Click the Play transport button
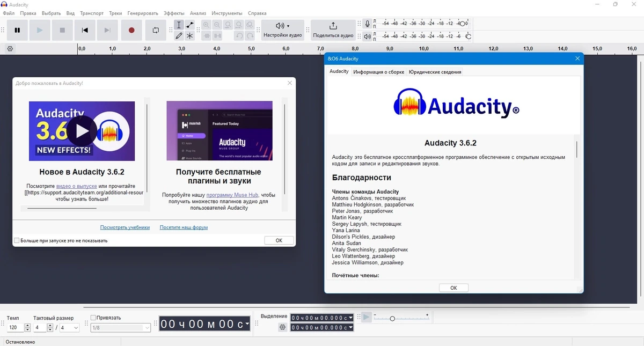Viewport: 644px width, 346px height. 40,31
